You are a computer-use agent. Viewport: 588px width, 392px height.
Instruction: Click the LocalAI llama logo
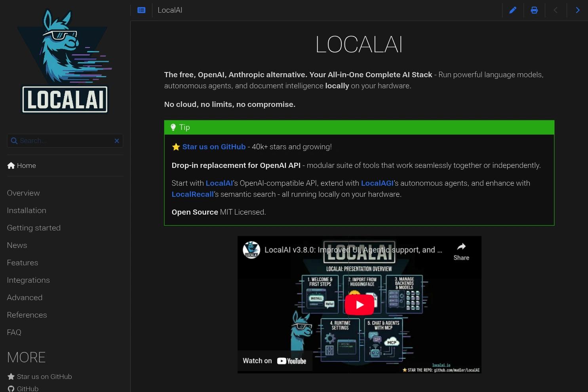pyautogui.click(x=65, y=61)
